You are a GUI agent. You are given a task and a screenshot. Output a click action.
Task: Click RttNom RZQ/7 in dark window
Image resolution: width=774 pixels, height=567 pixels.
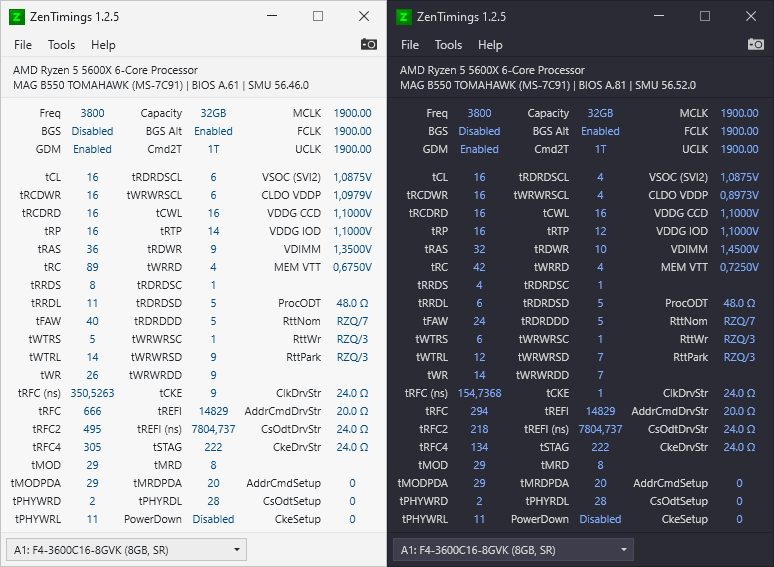pos(739,321)
